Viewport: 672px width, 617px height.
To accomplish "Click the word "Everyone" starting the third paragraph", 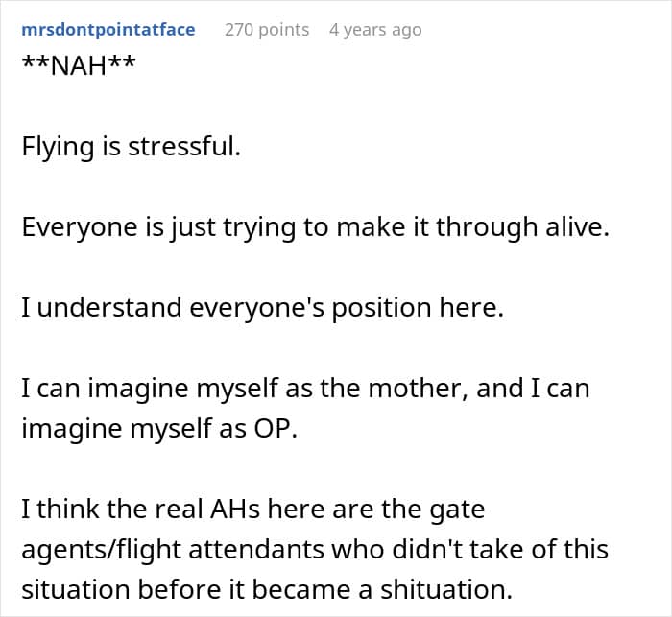I will 80,227.
